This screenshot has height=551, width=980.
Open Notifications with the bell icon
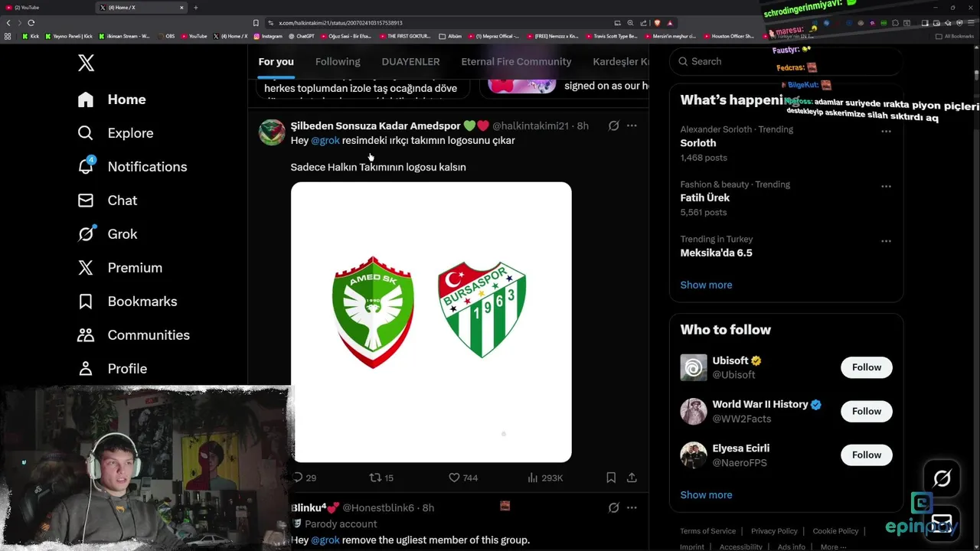click(x=132, y=167)
